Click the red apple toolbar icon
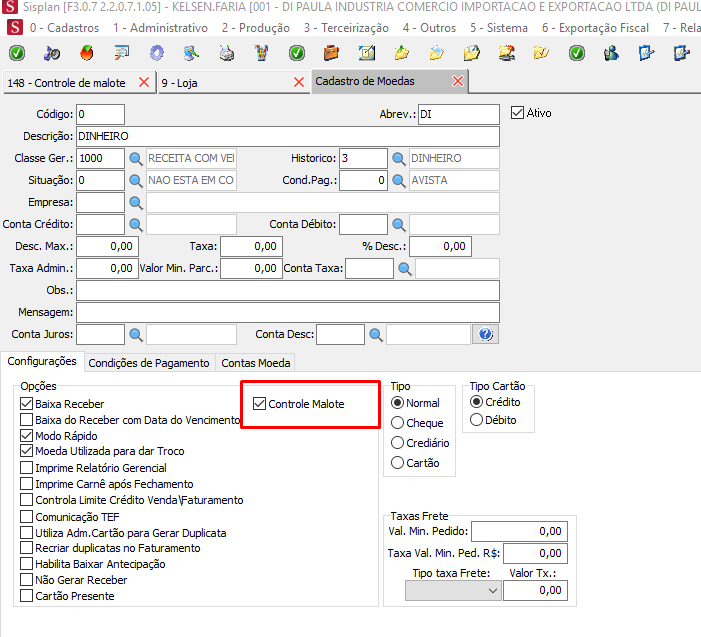This screenshot has width=701, height=637. click(x=87, y=53)
